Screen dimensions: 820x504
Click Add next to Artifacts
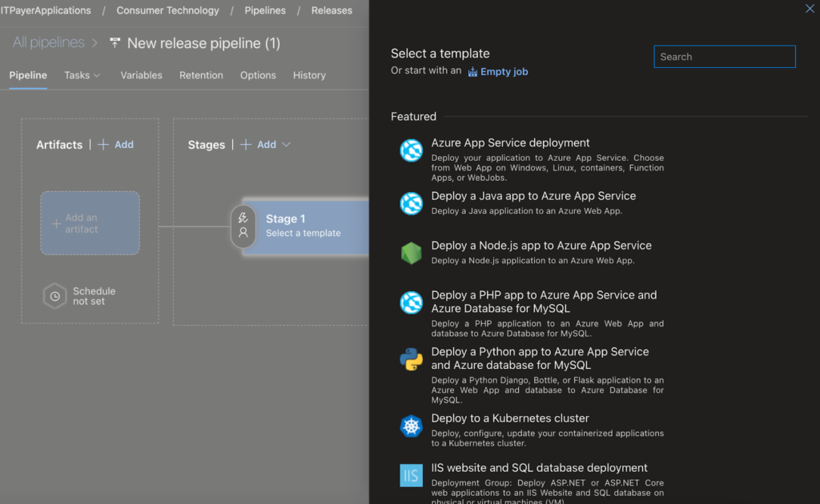[124, 145]
